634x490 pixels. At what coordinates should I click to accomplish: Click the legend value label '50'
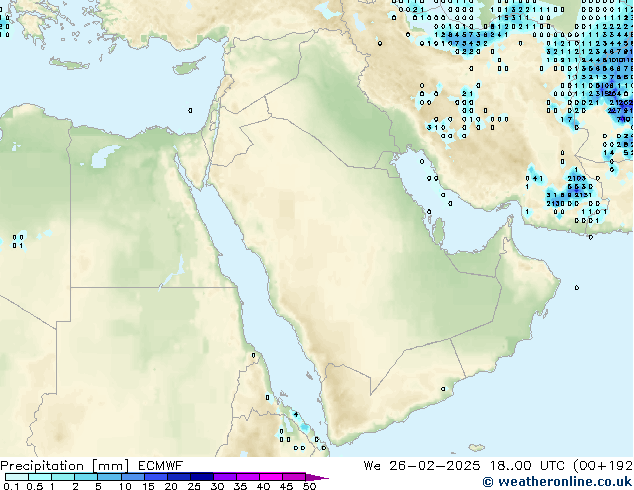[309, 486]
